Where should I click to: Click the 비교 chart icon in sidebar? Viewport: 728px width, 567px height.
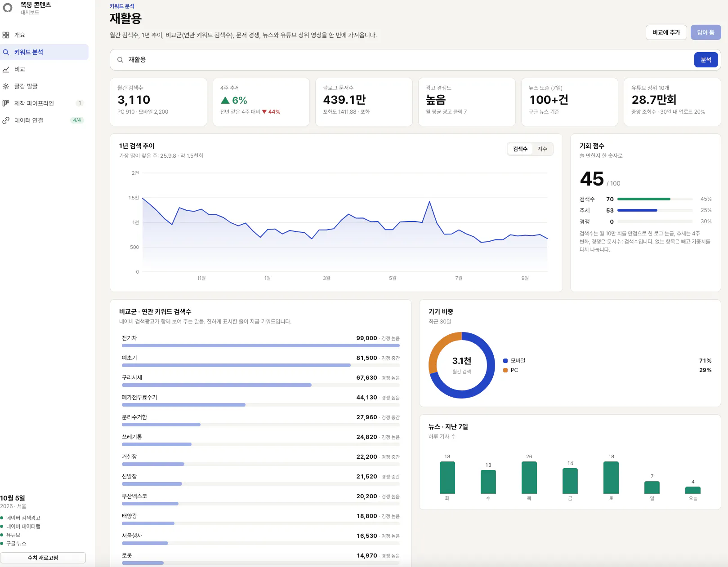[x=6, y=69]
